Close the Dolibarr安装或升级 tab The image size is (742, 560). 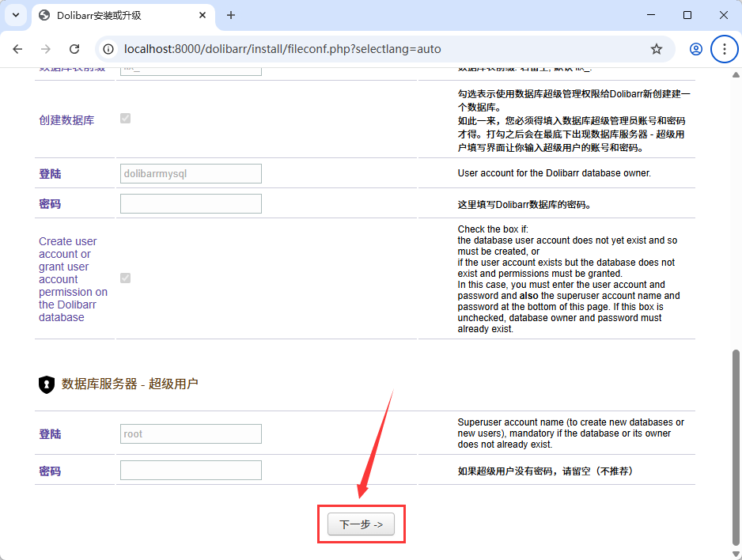click(x=203, y=15)
